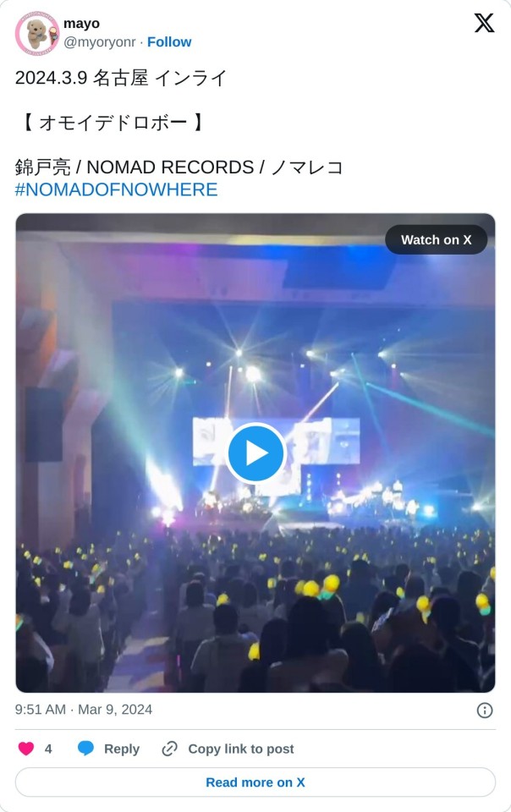The height and width of the screenshot is (812, 511).
Task: Open the mayo display name
Action: click(x=81, y=24)
